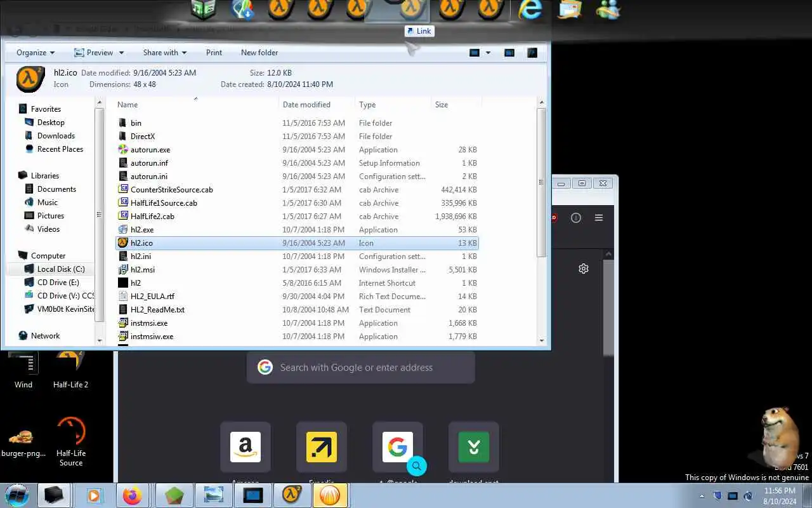
Task: Open browser hamburger menu
Action: coord(599,218)
